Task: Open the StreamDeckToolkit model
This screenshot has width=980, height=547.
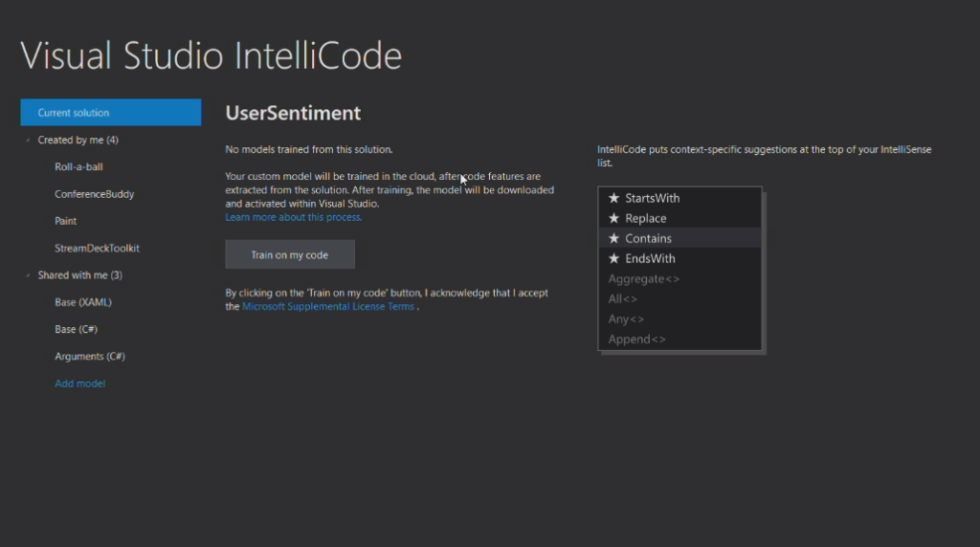Action: (97, 248)
